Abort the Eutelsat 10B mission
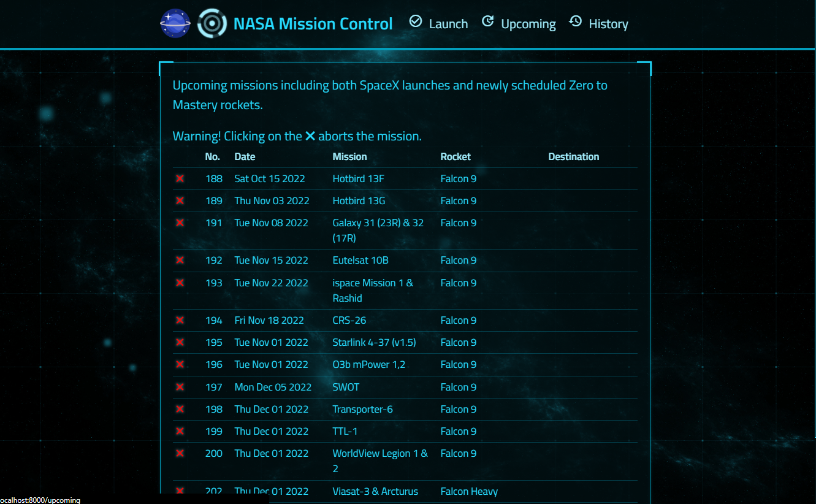The height and width of the screenshot is (504, 816). click(x=180, y=260)
